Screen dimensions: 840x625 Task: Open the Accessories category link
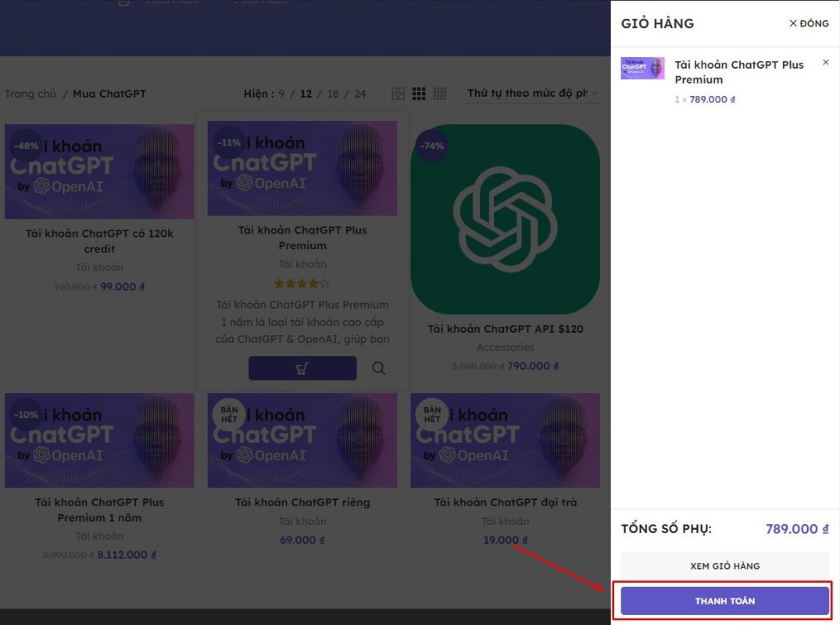click(506, 348)
